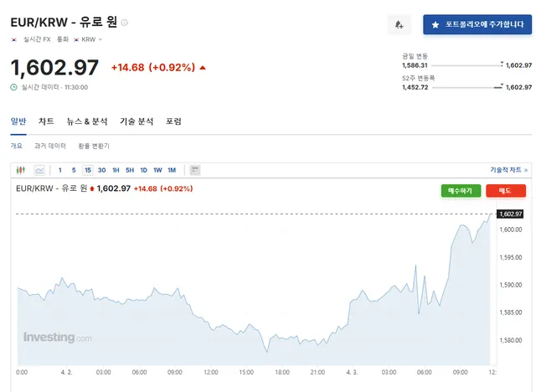Click the news overlay icon in chart toolbar
The image size is (536, 392).
pos(195,170)
